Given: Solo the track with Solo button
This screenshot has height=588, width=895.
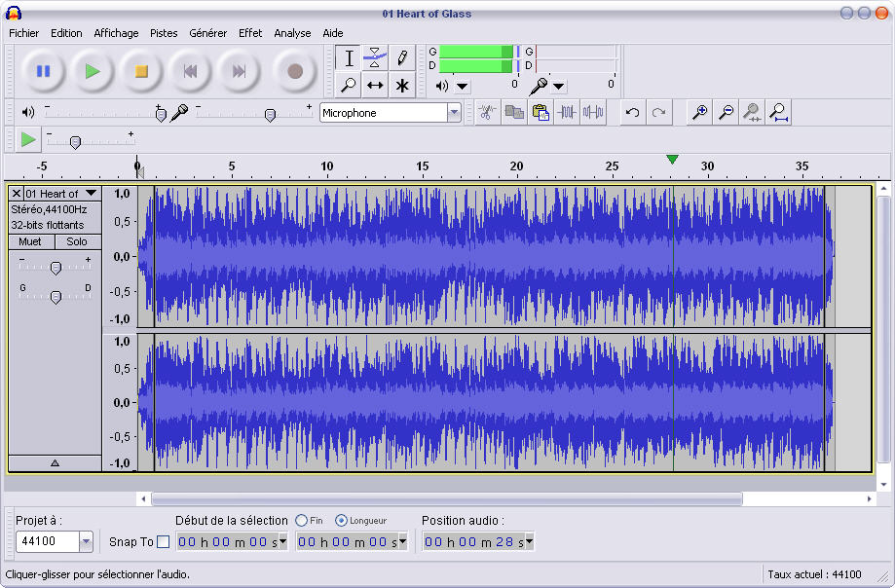Looking at the screenshot, I should pyautogui.click(x=77, y=241).
